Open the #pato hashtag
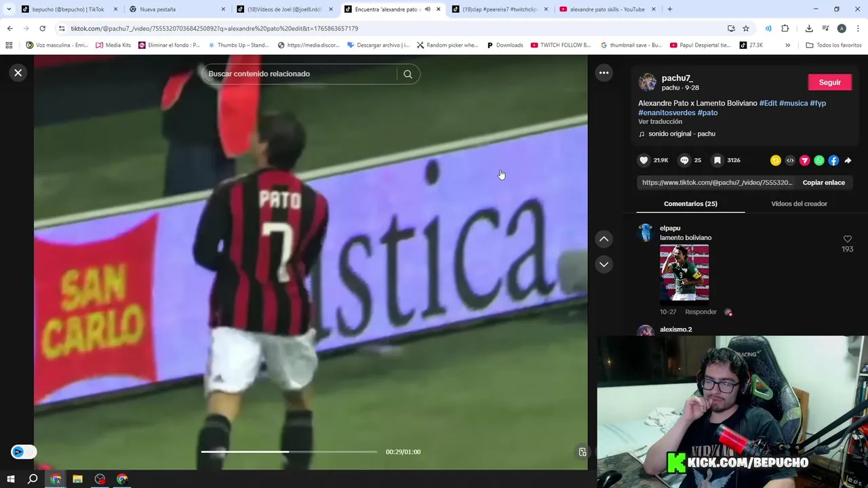The height and width of the screenshot is (488, 868). click(x=707, y=113)
